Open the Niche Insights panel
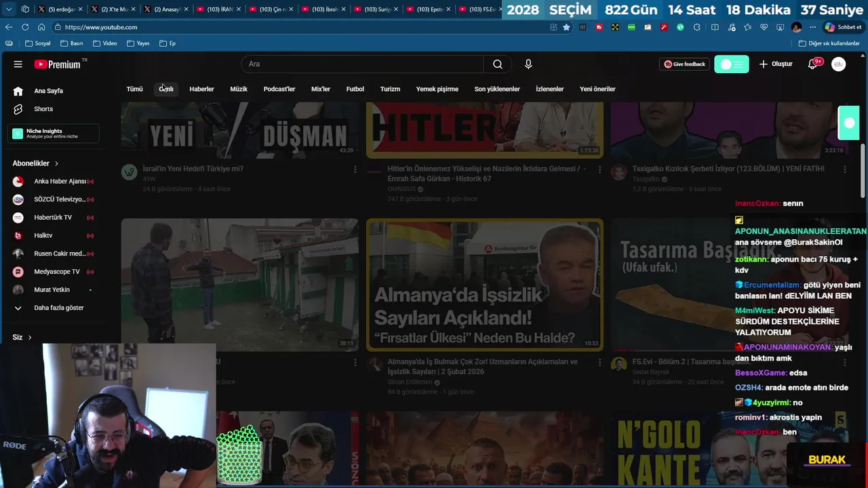This screenshot has height=488, width=868. pyautogui.click(x=54, y=134)
